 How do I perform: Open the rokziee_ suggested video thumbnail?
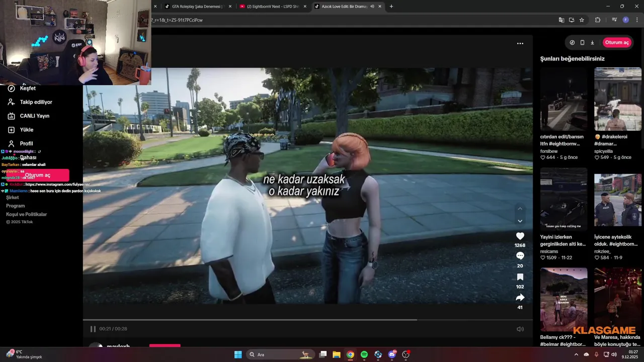[x=618, y=199]
